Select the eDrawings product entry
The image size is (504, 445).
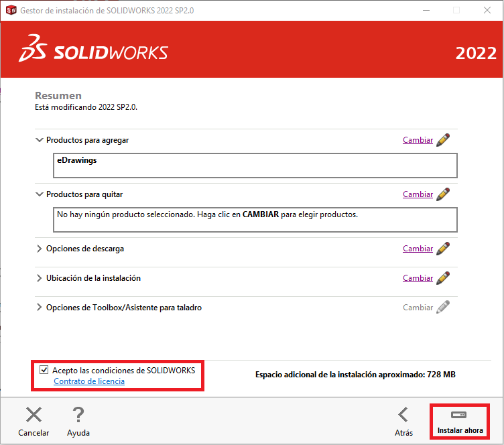(x=77, y=160)
